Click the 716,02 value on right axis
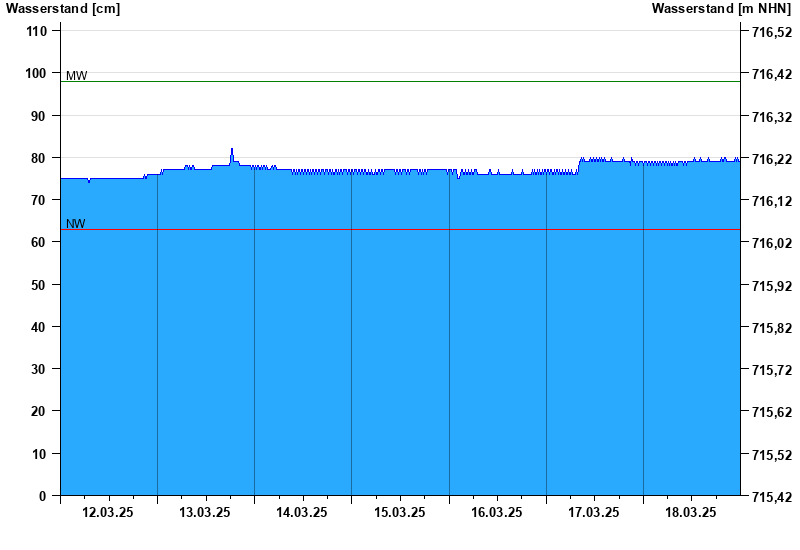Viewport: 800px width, 550px height. (772, 243)
